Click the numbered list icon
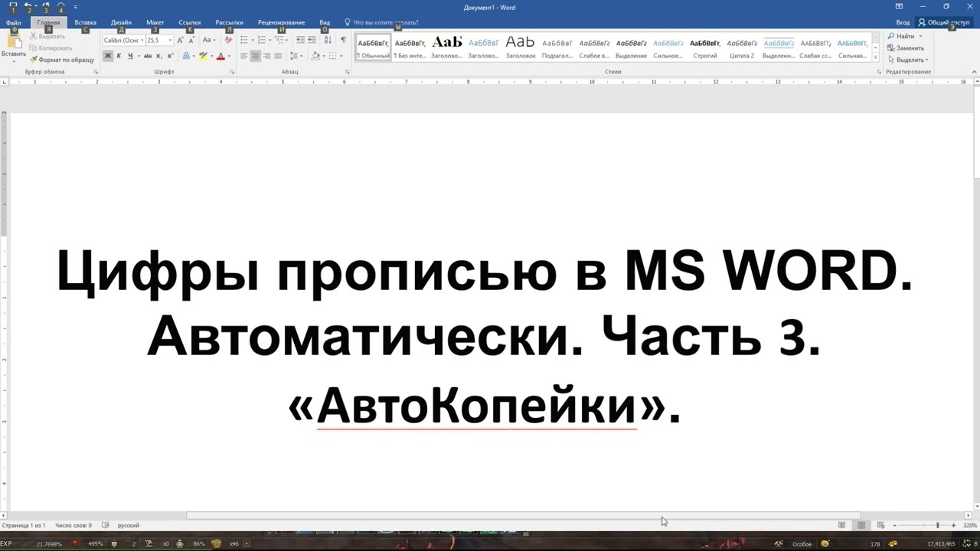 [262, 40]
